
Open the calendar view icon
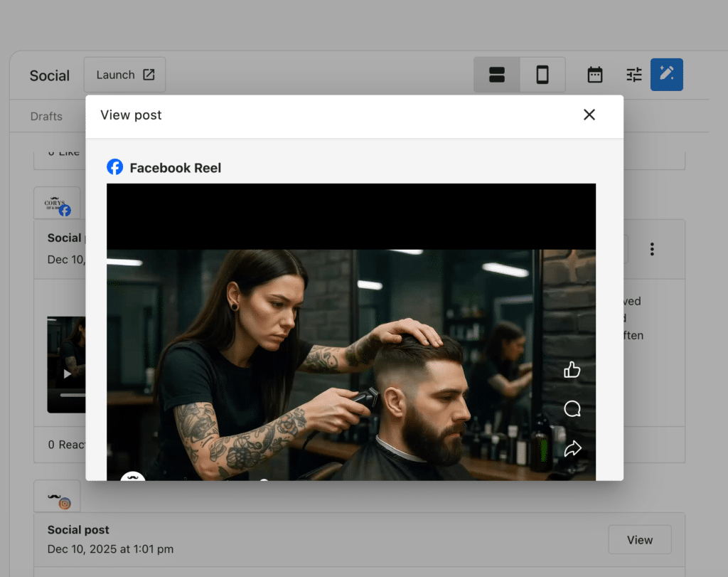(595, 75)
